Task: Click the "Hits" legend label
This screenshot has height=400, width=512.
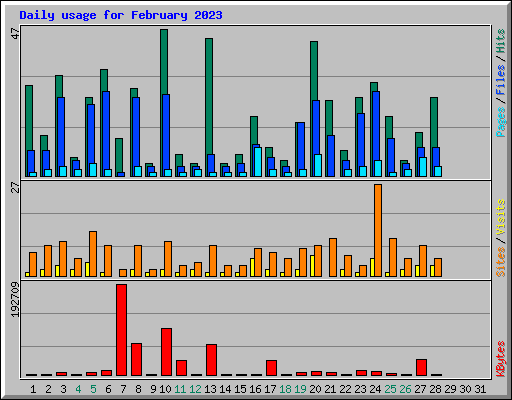Action: 500,41
